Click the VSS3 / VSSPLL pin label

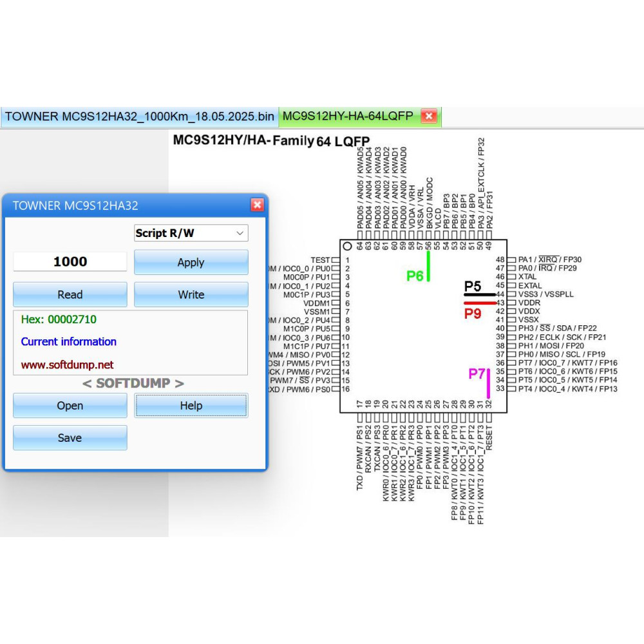(546, 294)
